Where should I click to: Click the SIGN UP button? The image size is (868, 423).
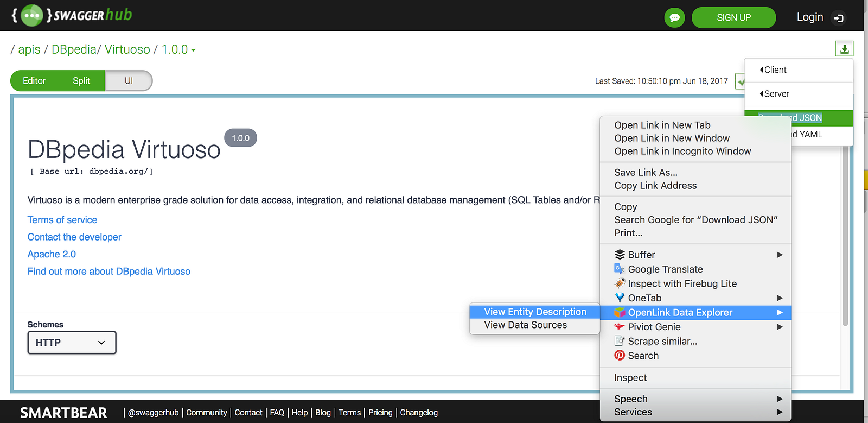coord(733,17)
